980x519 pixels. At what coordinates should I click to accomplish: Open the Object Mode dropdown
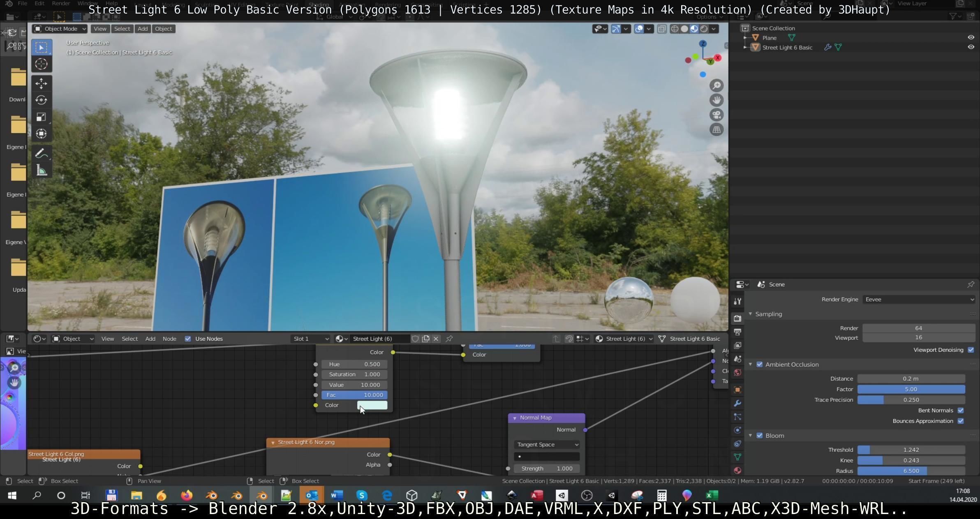(x=60, y=29)
